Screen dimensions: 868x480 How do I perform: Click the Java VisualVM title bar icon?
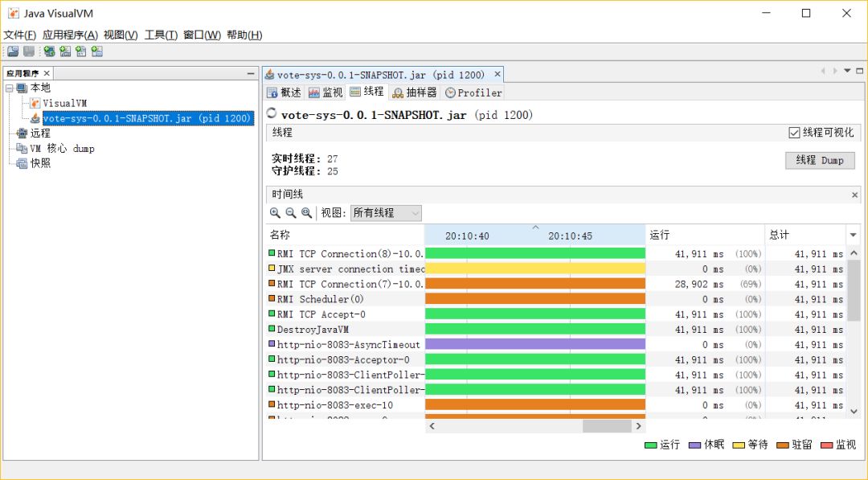(x=14, y=14)
